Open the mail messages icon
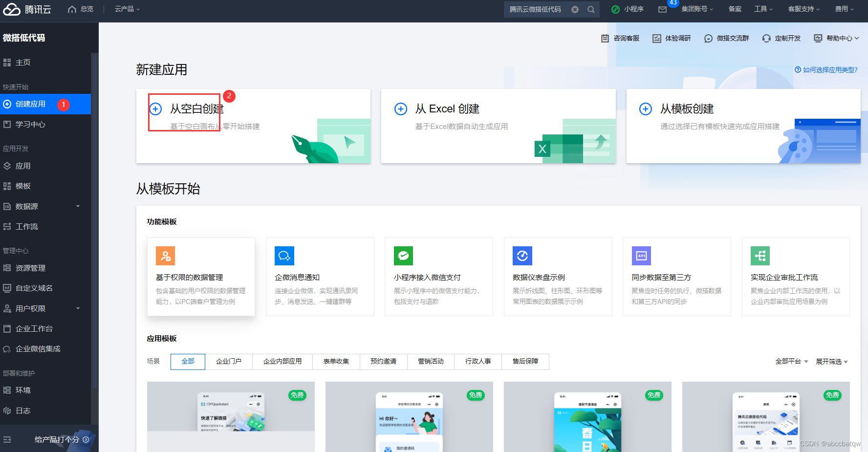 click(x=662, y=9)
